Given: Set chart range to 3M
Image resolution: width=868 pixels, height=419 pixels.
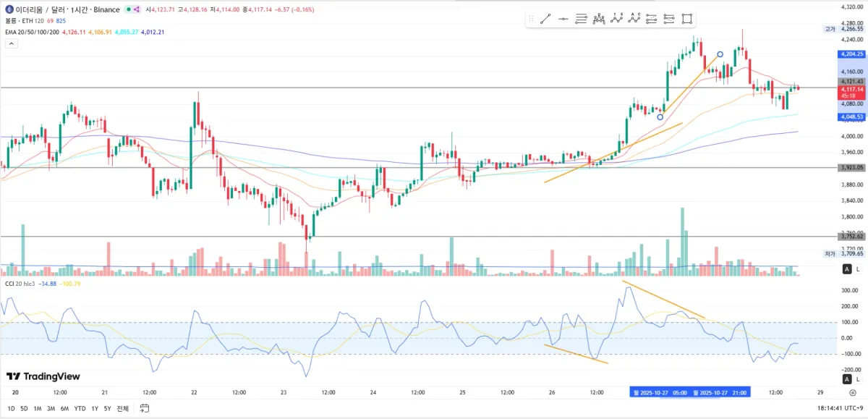Looking at the screenshot, I should point(51,408).
